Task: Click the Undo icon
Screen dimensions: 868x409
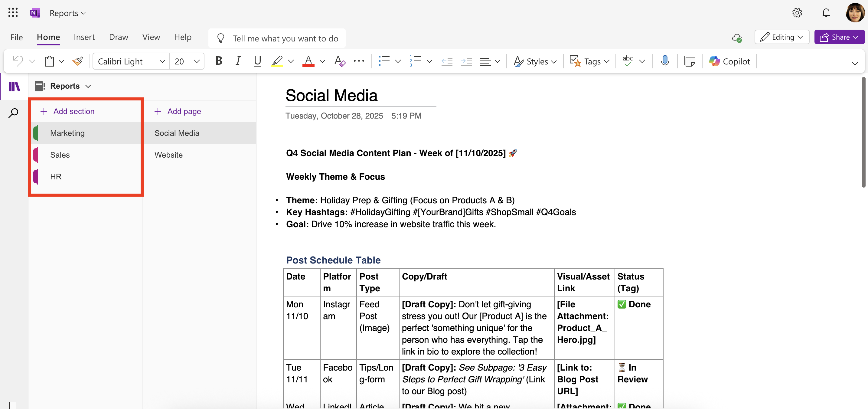Action: point(17,61)
